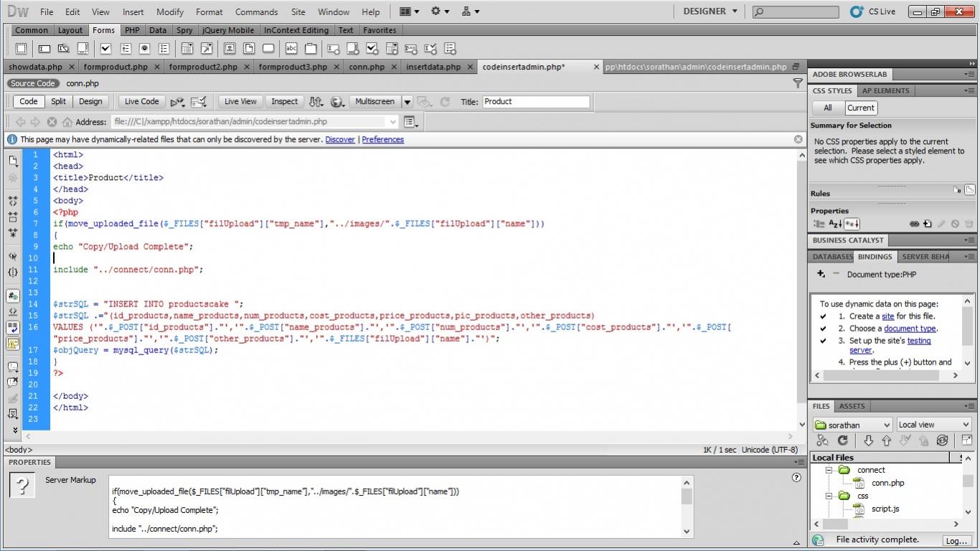The width and height of the screenshot is (980, 551).
Task: Switch to Design view
Action: pyautogui.click(x=90, y=102)
